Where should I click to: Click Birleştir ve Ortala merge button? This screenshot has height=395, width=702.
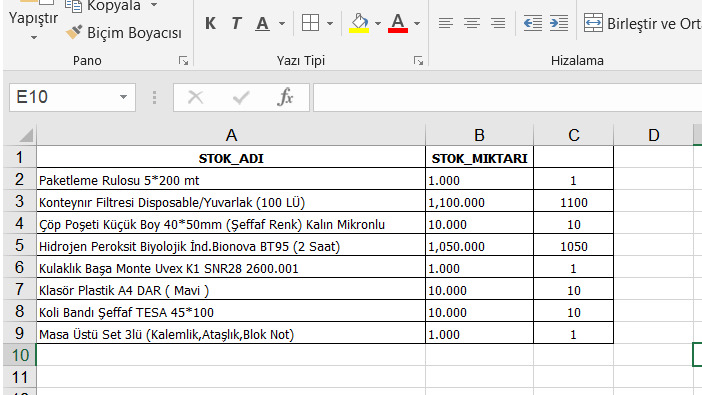pos(642,23)
